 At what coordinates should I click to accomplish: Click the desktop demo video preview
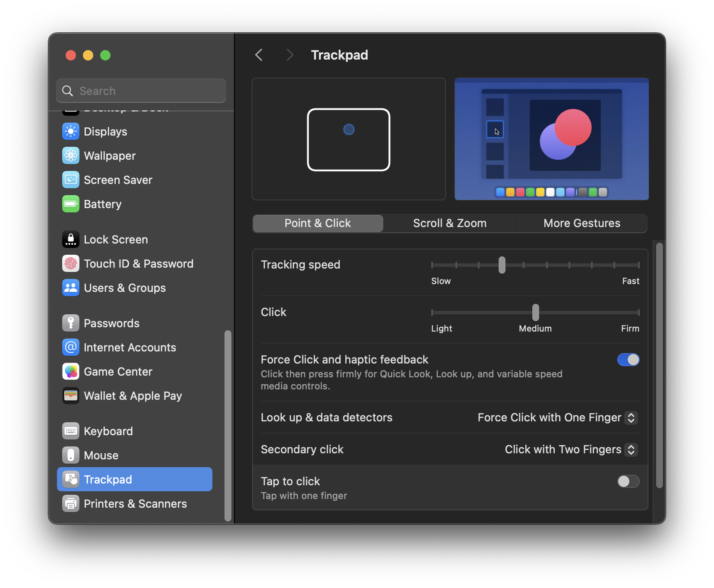click(552, 139)
